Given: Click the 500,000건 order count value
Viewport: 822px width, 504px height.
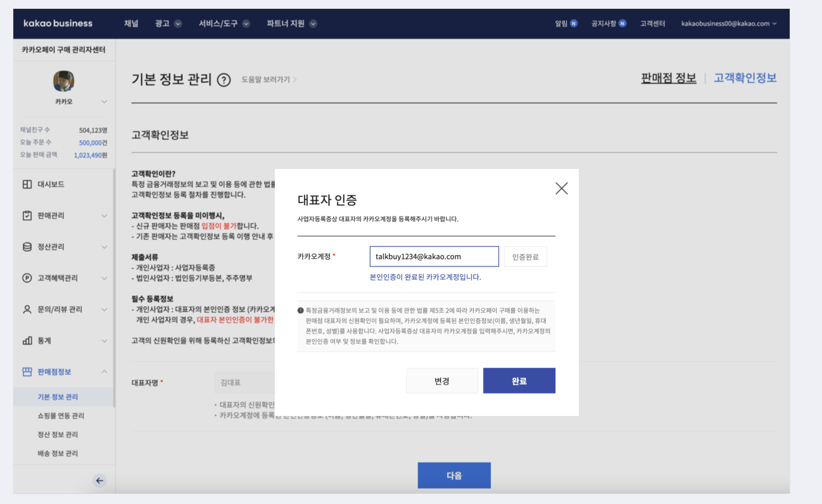Looking at the screenshot, I should [93, 142].
